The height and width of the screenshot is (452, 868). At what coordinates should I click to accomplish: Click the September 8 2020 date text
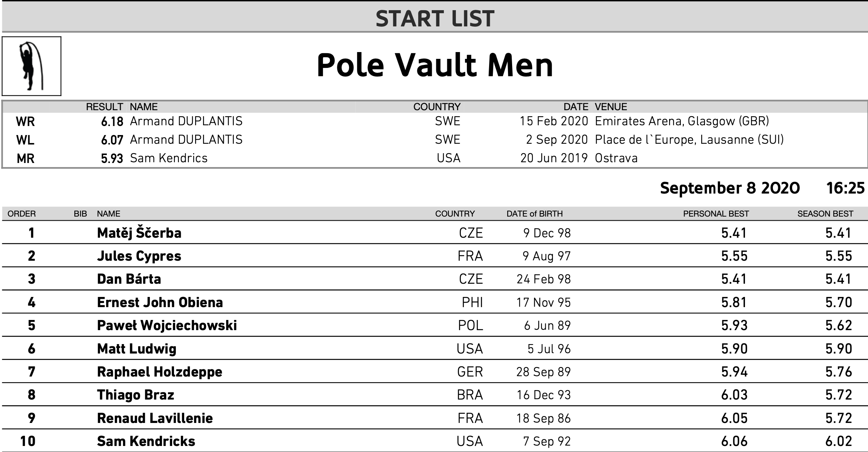pos(730,188)
